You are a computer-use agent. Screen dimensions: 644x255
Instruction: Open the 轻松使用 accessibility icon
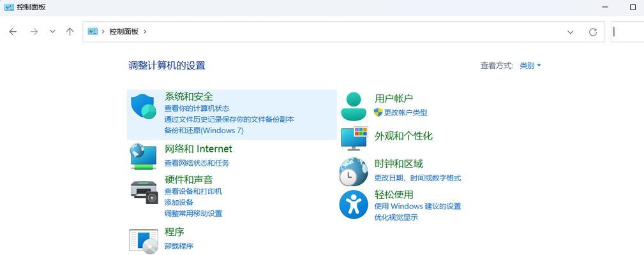pyautogui.click(x=354, y=204)
